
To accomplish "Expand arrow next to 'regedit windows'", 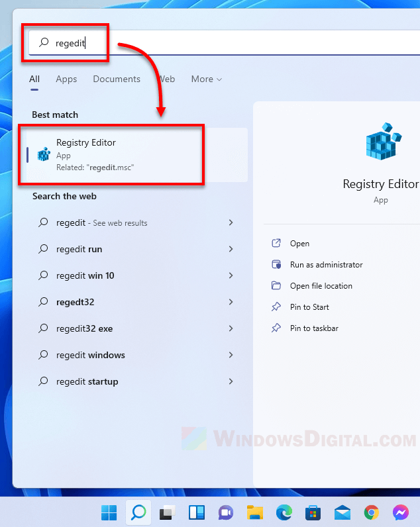I will point(231,355).
